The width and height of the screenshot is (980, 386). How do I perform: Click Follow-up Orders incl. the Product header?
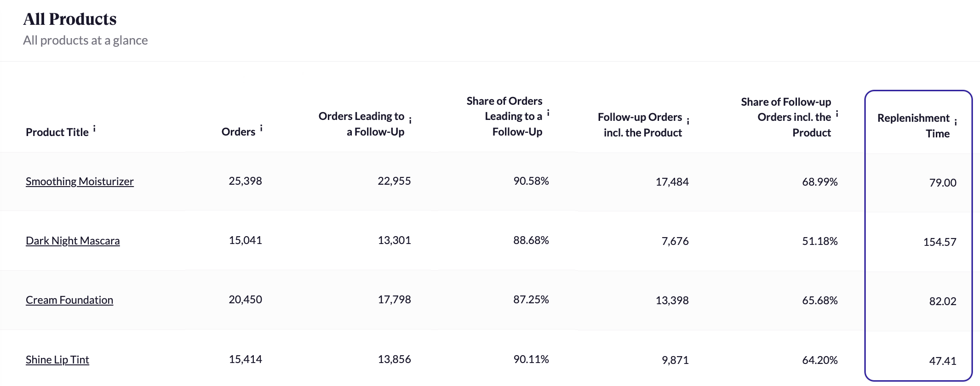click(640, 125)
